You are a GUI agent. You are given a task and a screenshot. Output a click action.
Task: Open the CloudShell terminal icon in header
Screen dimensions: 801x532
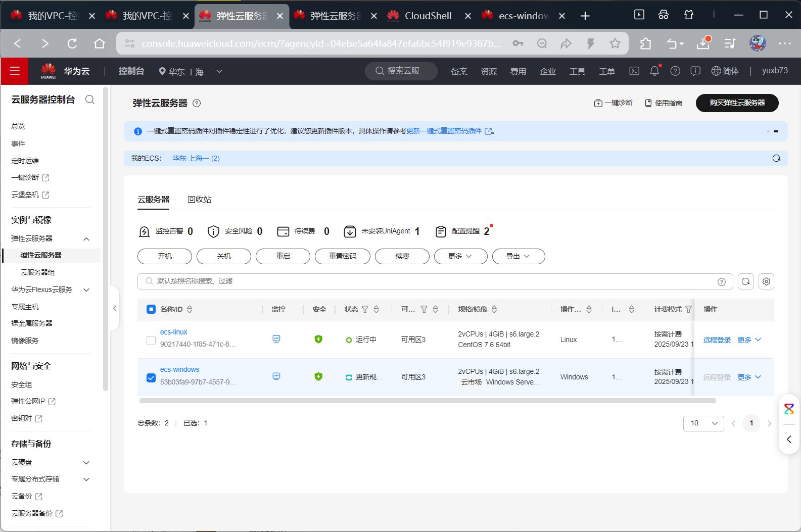[634, 71]
